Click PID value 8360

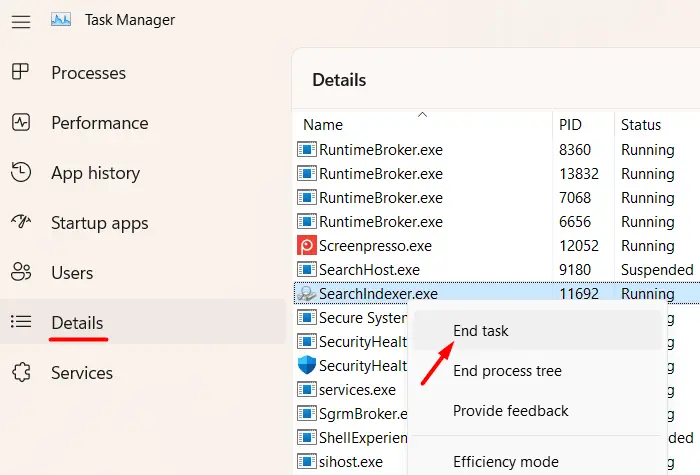(x=575, y=150)
